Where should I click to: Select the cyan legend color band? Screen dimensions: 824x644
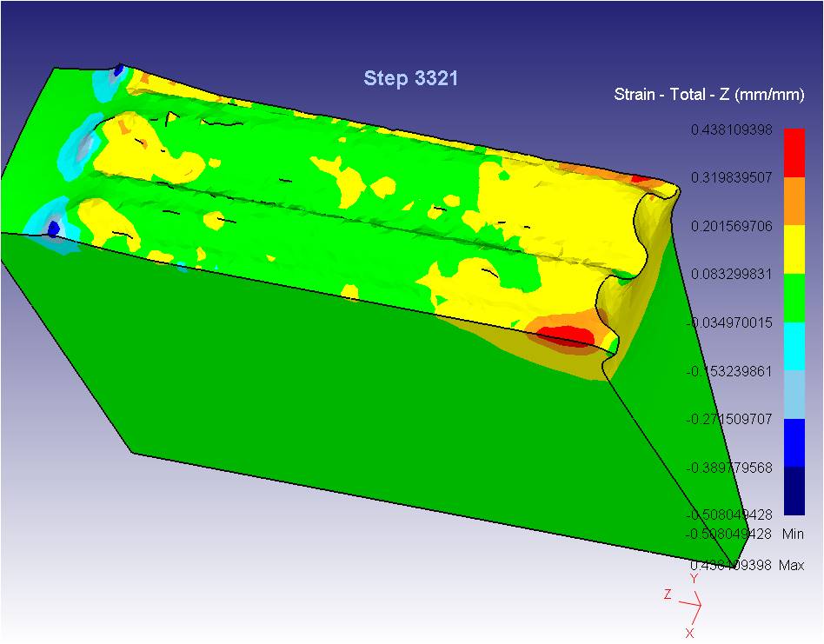click(794, 346)
